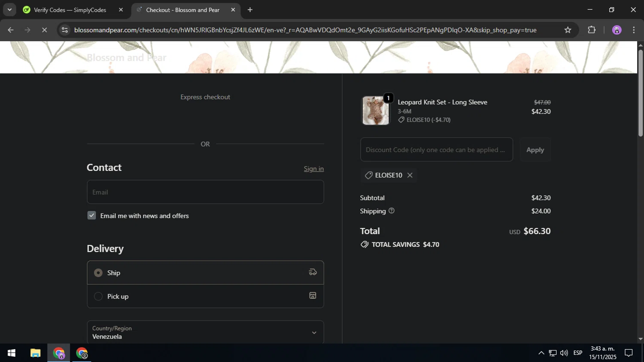The height and width of the screenshot is (362, 644).
Task: Click the page vertical scrollbar thumb
Action: point(640,93)
